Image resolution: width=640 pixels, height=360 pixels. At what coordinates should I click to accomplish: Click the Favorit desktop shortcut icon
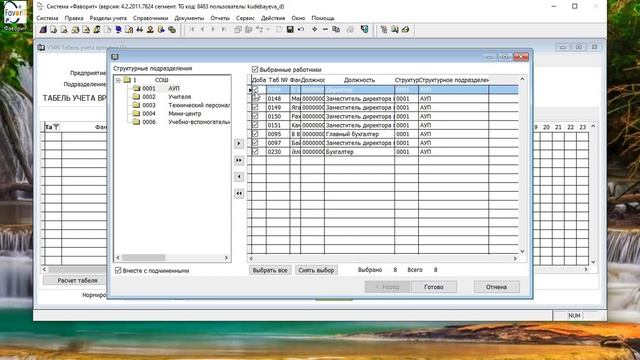[15, 16]
